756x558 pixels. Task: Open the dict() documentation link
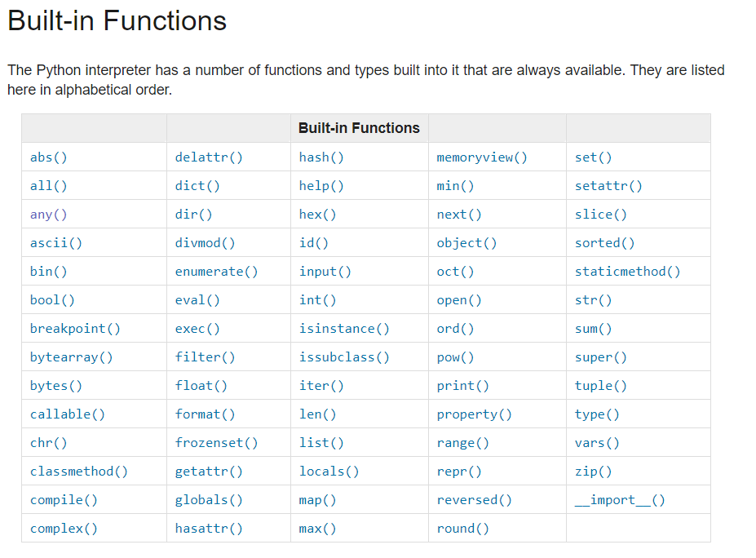pos(197,186)
